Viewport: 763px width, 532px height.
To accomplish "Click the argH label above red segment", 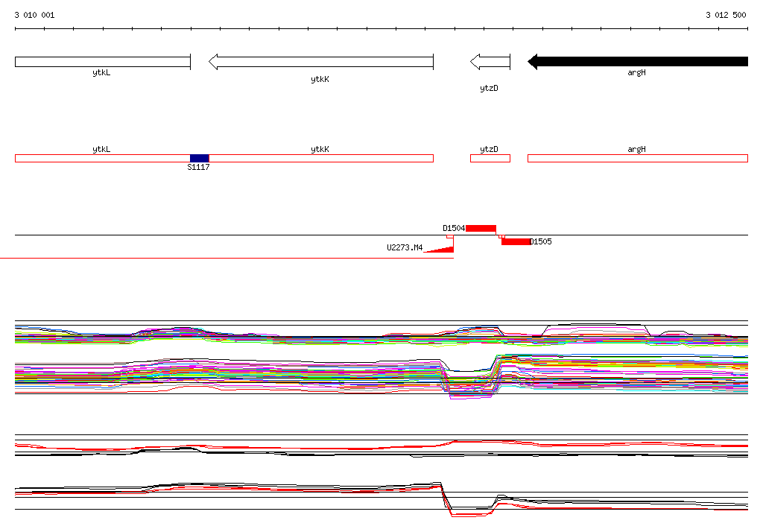I will click(636, 150).
